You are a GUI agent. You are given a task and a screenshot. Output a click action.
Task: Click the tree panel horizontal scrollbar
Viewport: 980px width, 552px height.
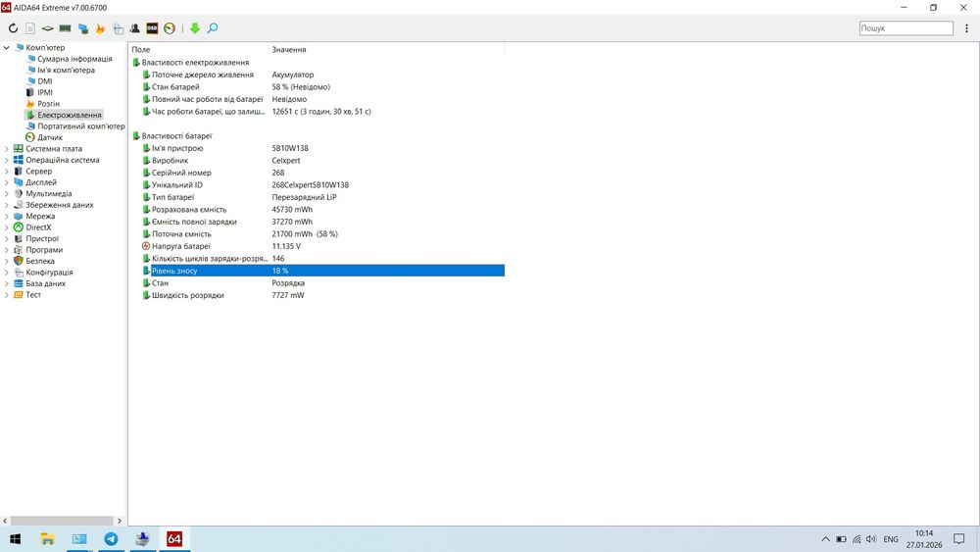pyautogui.click(x=61, y=520)
